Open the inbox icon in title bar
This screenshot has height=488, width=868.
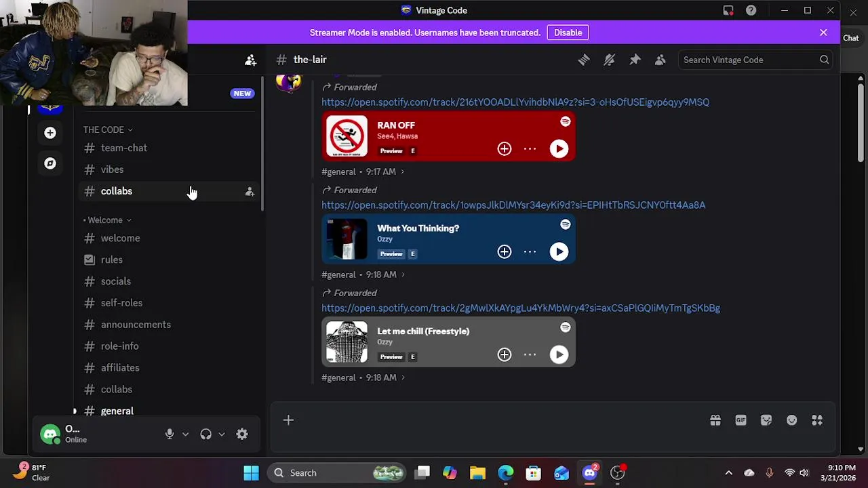pyautogui.click(x=728, y=10)
